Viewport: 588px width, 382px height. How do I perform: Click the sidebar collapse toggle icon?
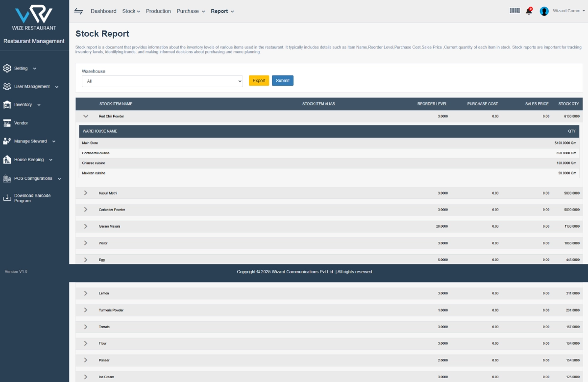pos(78,11)
